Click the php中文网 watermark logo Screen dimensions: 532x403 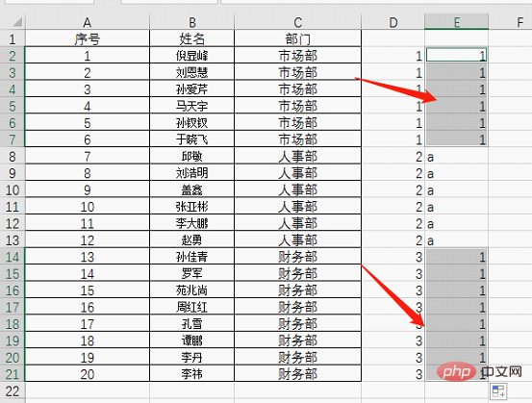pyautogui.click(x=478, y=371)
